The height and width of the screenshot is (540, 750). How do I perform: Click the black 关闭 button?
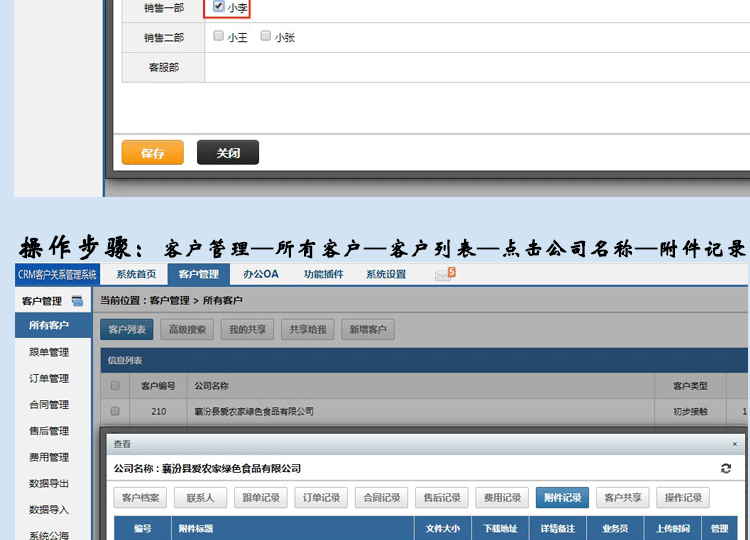click(228, 153)
